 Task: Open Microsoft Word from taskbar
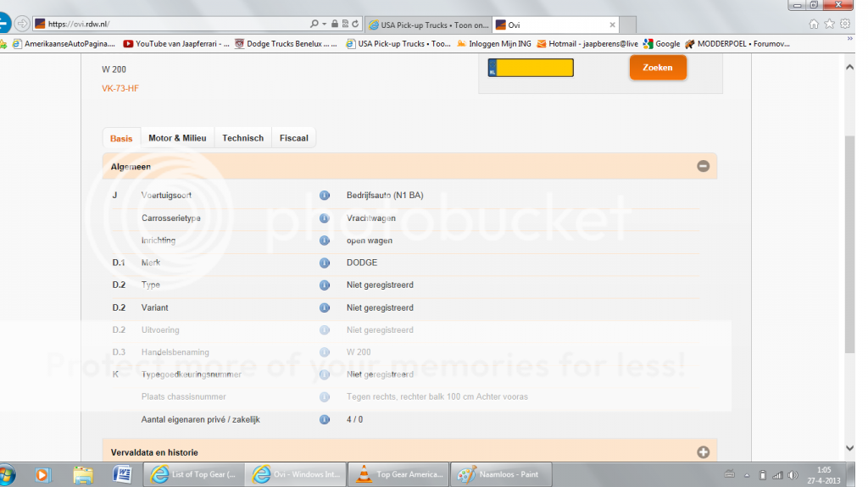click(x=122, y=475)
